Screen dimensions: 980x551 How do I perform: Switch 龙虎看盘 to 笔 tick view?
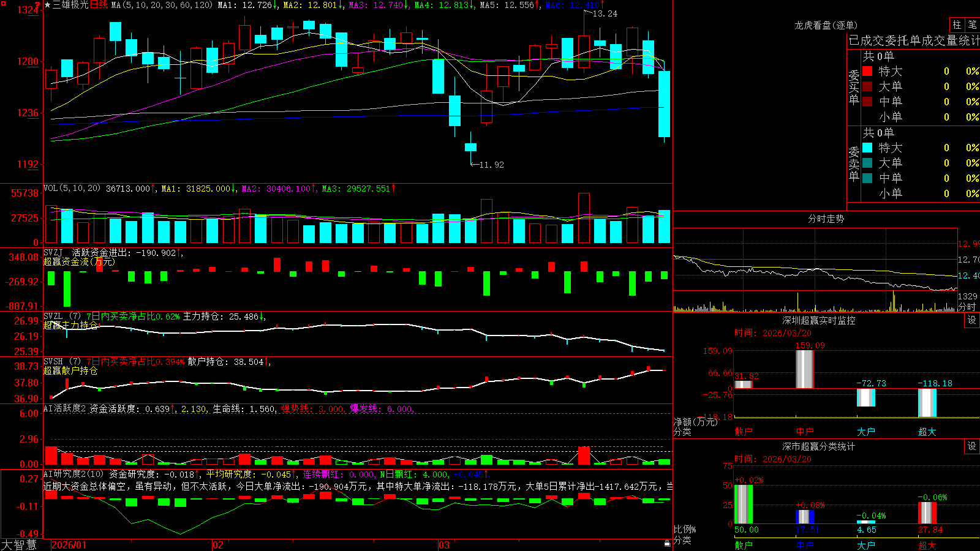[972, 24]
